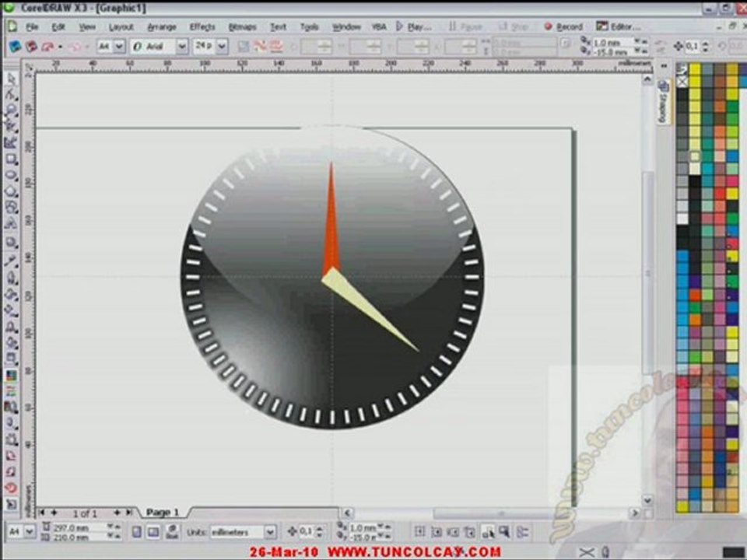Click the Snap to Guidelines icon in the bottom bar
The width and height of the screenshot is (747, 560).
pyautogui.click(x=436, y=531)
